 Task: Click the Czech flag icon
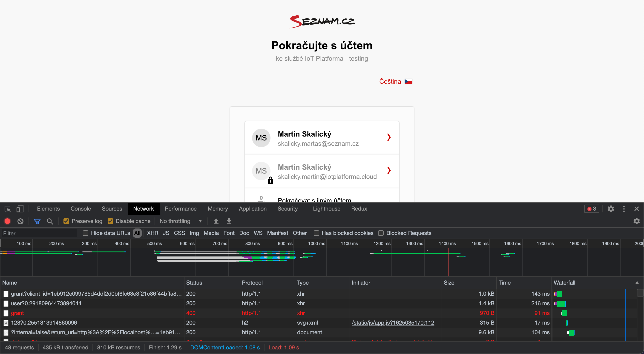pyautogui.click(x=408, y=81)
